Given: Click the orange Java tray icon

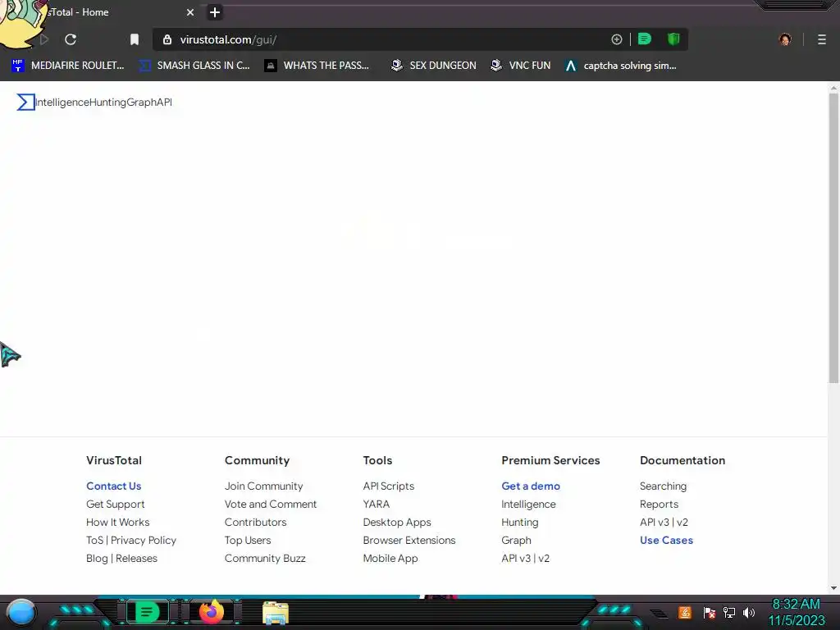Looking at the screenshot, I should (685, 612).
